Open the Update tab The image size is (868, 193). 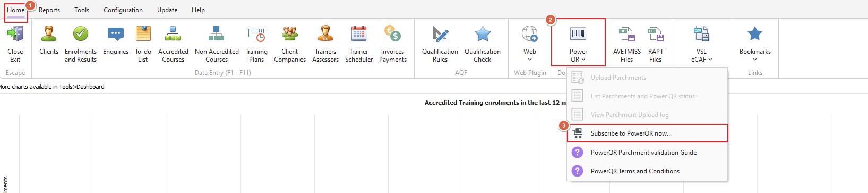pos(167,10)
